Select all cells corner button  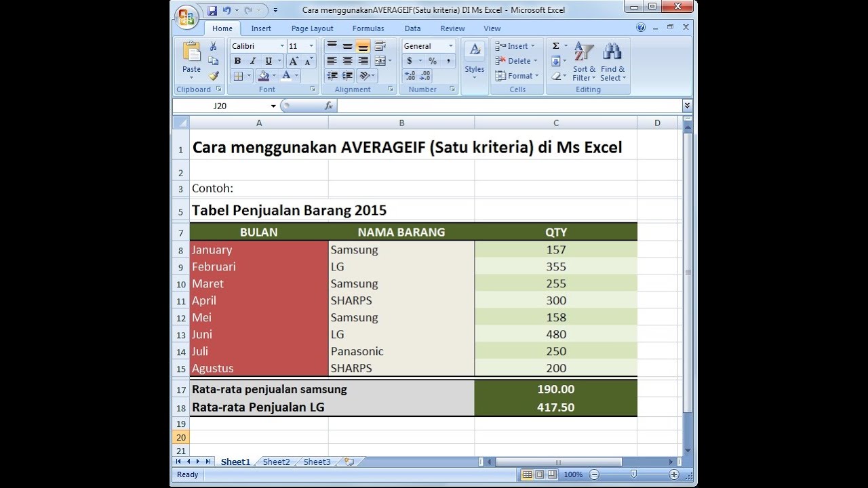click(180, 123)
